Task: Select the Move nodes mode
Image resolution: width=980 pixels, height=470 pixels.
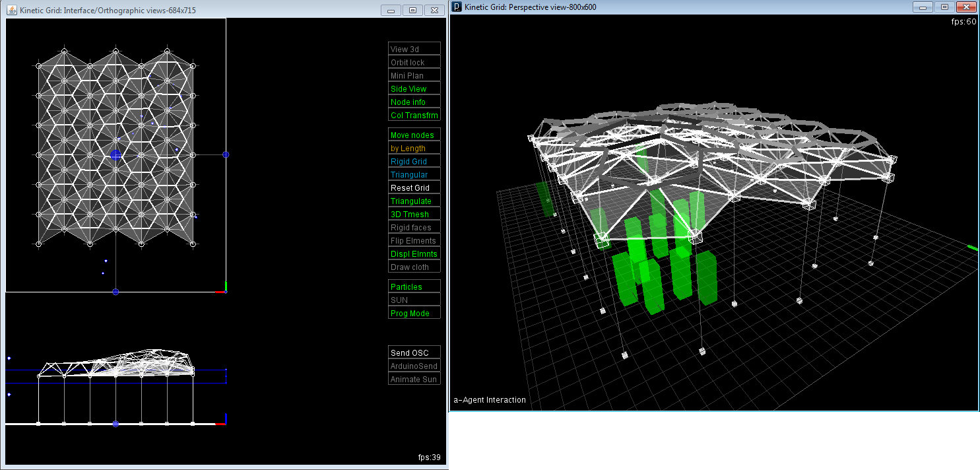Action: (414, 135)
